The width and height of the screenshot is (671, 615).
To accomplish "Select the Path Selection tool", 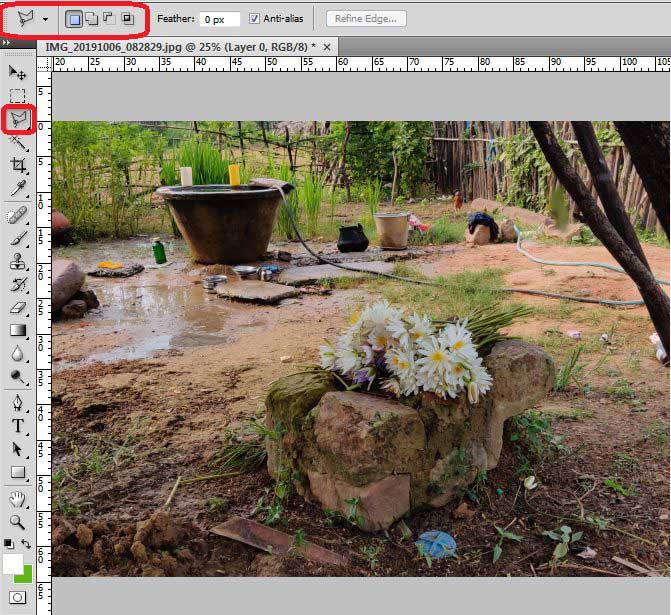I will (x=18, y=449).
